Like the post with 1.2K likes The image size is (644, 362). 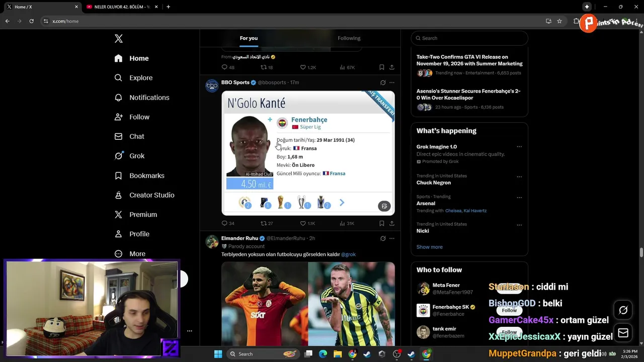308,67
